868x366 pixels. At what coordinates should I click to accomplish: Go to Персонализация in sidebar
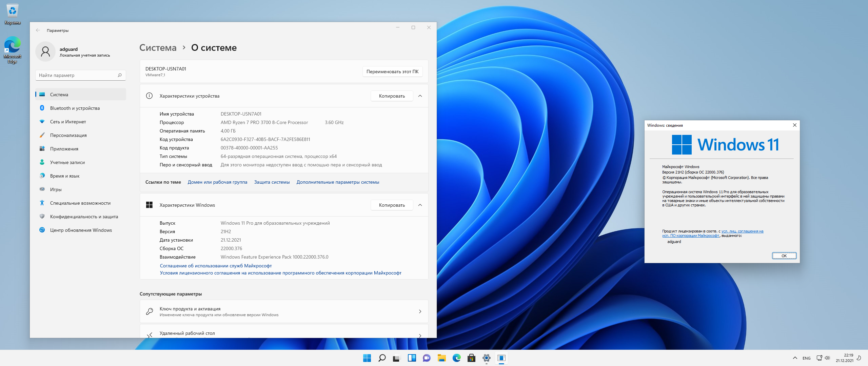click(x=68, y=135)
